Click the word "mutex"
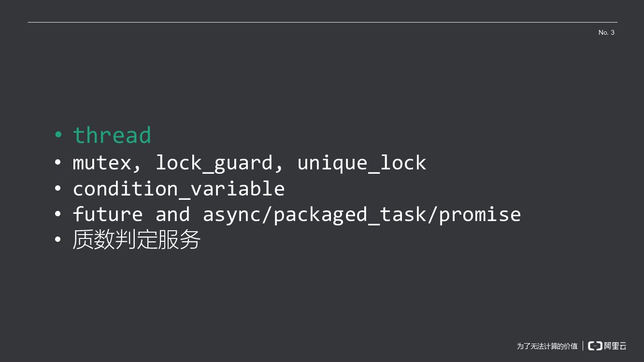Viewport: 644px width, 362px height. pos(101,163)
